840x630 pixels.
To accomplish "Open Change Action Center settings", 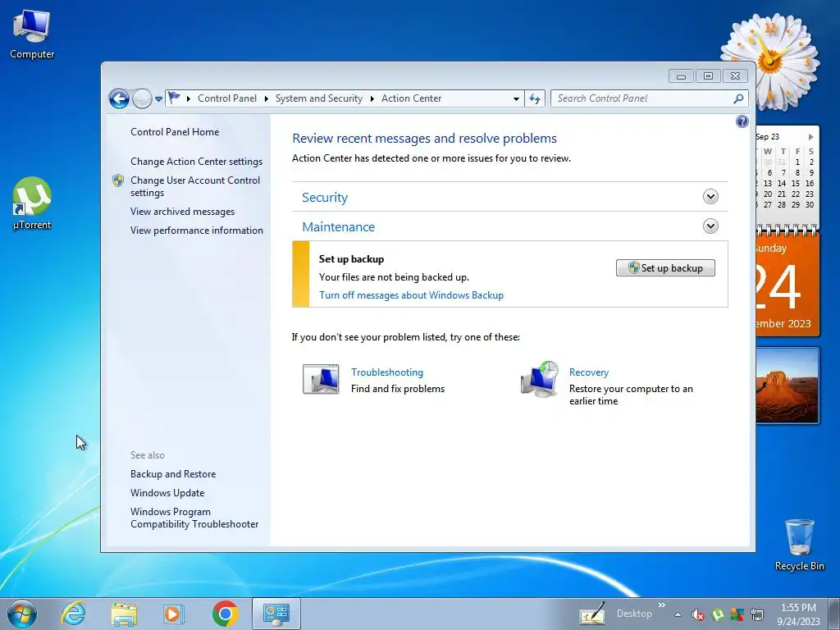I will tap(196, 162).
